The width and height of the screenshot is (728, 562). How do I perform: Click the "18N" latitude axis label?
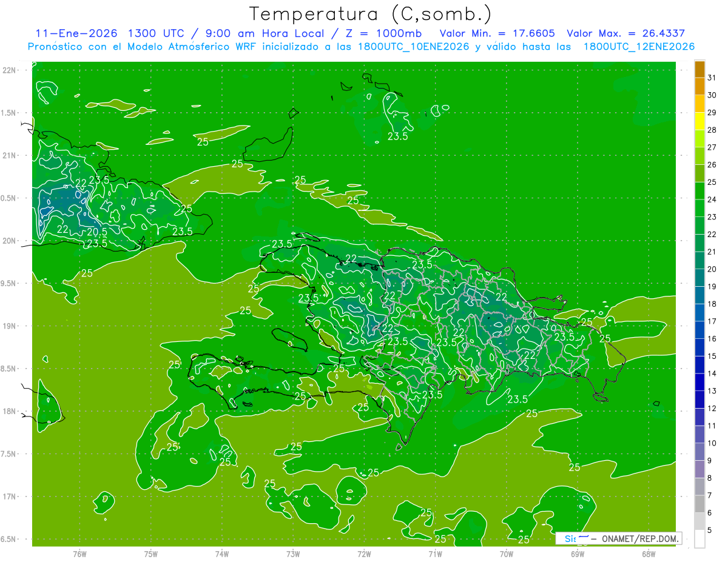click(10, 412)
